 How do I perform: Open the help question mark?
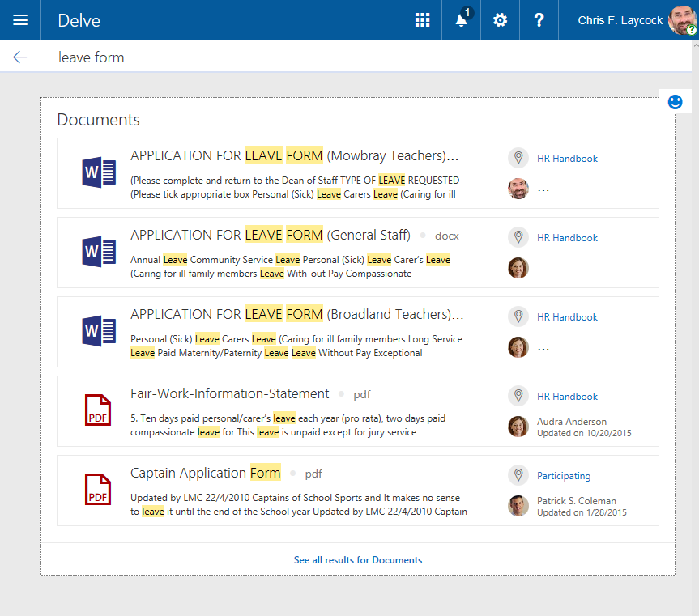pyautogui.click(x=539, y=20)
